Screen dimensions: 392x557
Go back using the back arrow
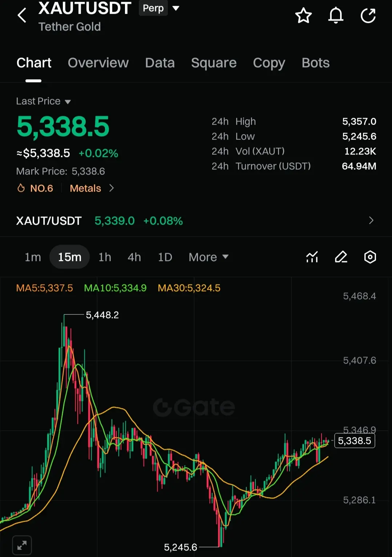(22, 15)
